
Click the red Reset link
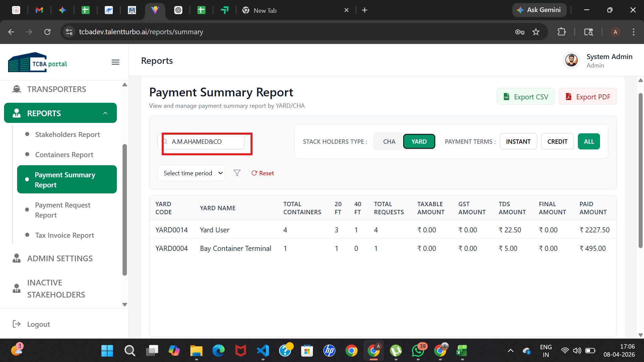(x=263, y=173)
